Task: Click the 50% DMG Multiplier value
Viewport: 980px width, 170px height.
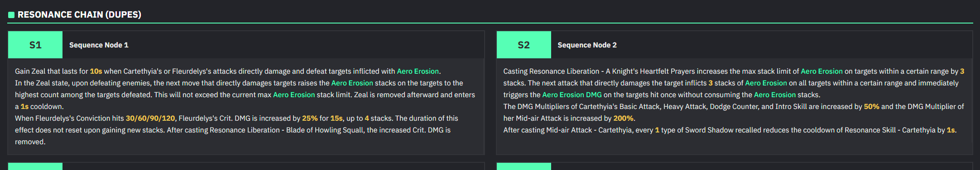Action: tap(871, 106)
